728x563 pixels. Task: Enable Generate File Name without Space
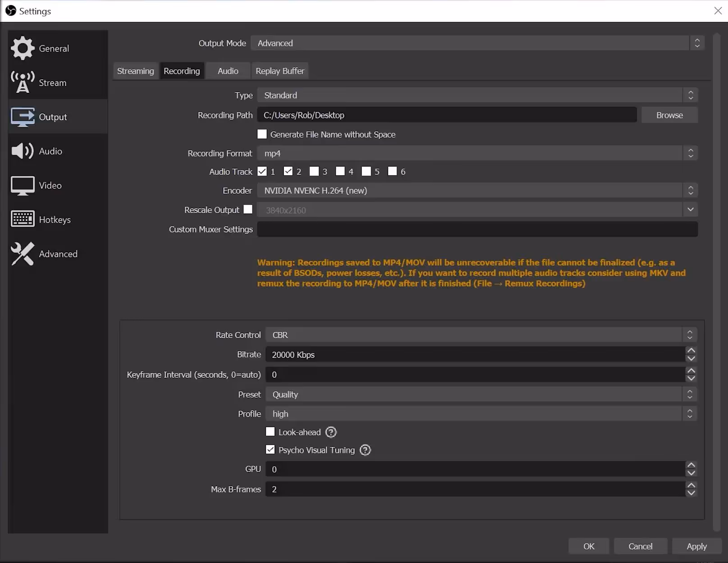[x=262, y=134]
